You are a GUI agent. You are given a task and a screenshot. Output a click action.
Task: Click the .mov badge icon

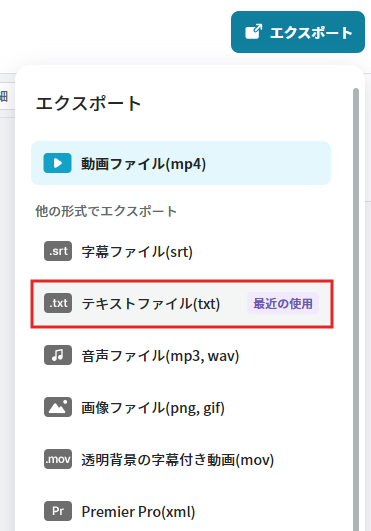[x=58, y=459]
